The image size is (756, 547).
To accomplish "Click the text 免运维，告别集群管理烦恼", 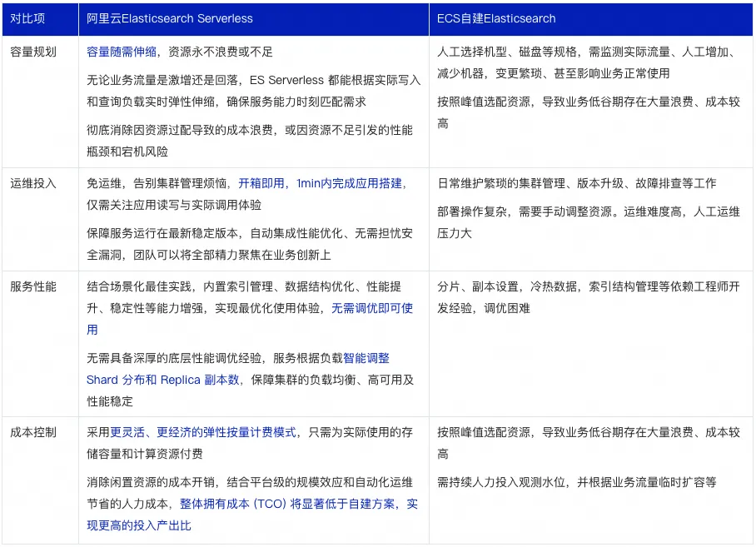I will [157, 183].
